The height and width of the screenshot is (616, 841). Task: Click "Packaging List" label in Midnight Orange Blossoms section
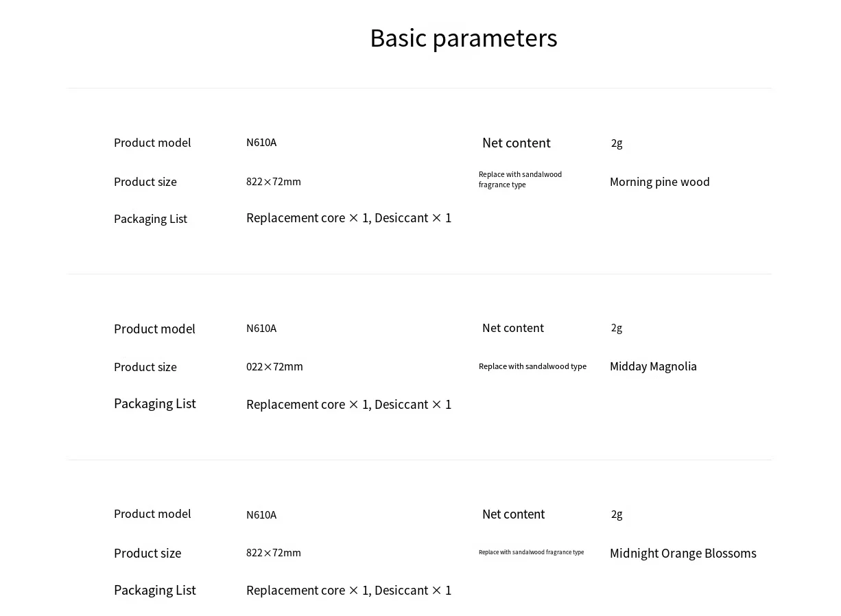coord(154,590)
